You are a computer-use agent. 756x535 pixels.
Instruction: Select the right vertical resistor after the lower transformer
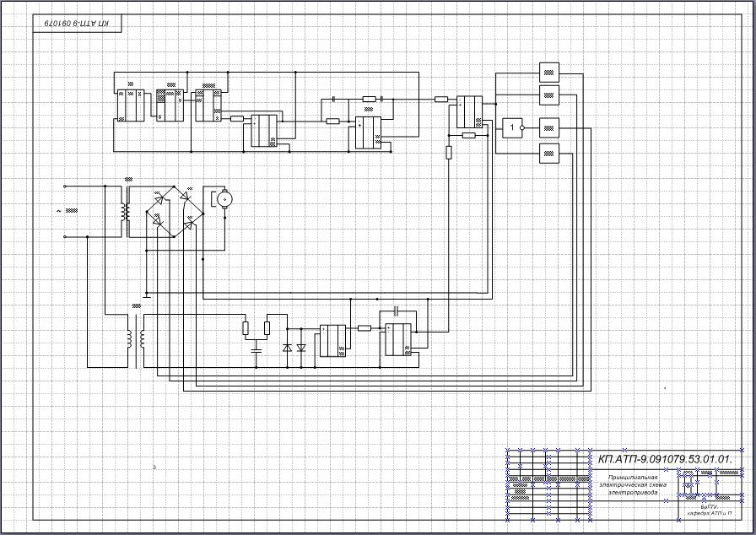[267, 328]
